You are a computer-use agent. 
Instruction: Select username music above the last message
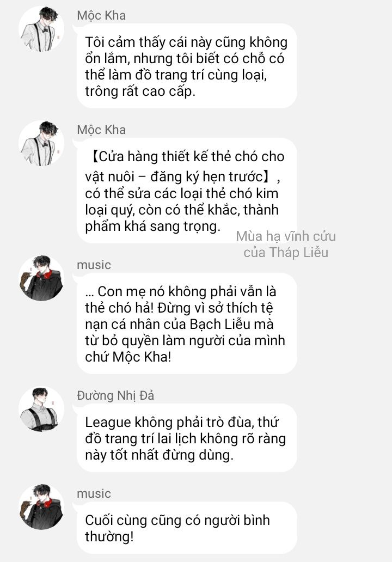[x=94, y=493]
